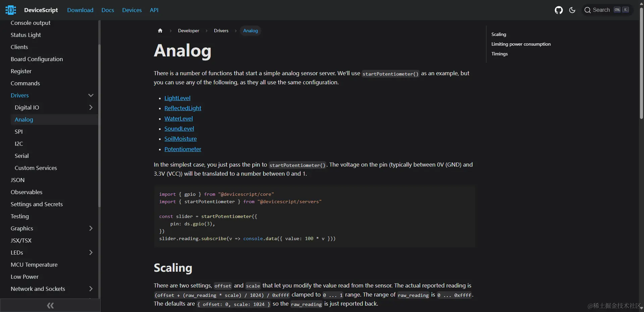Screen dimensions: 644x312
Task: Expand the Graphics sidebar section
Action: pos(91,228)
